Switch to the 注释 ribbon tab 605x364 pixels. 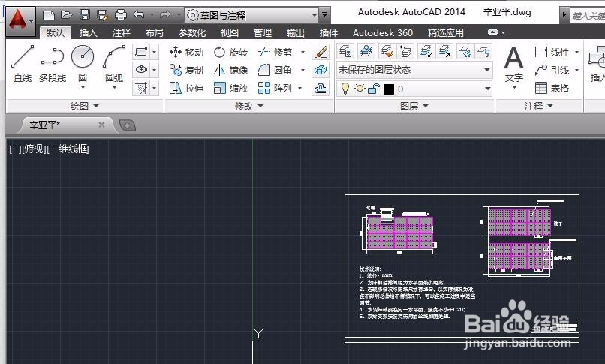click(x=122, y=33)
